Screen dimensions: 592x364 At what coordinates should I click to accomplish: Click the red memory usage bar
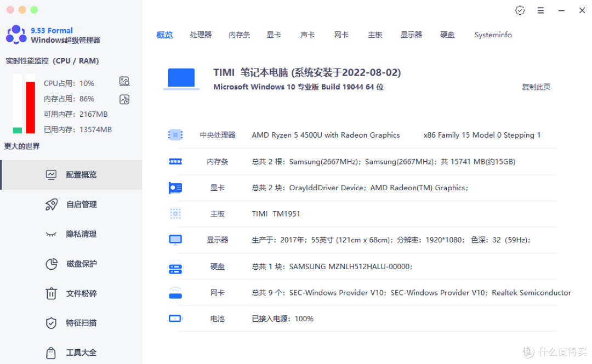[30, 107]
